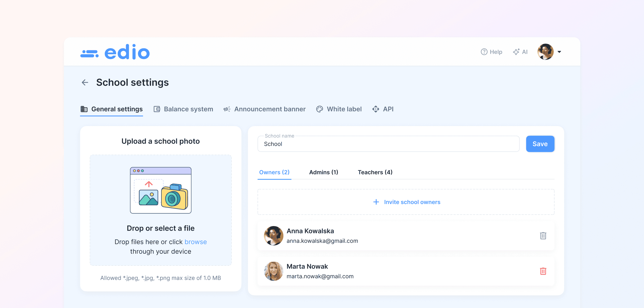The width and height of the screenshot is (644, 308).
Task: Click the plus icon beside Invite school owners
Action: (x=376, y=202)
